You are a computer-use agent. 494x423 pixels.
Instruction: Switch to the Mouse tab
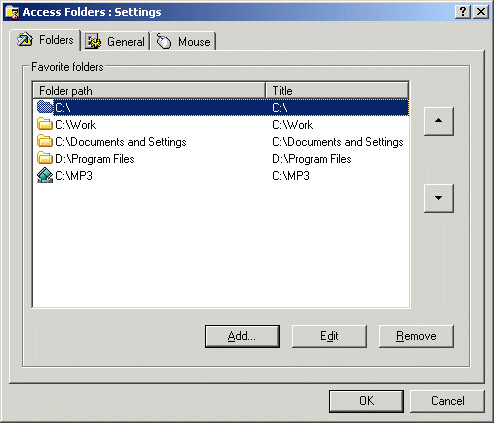183,41
